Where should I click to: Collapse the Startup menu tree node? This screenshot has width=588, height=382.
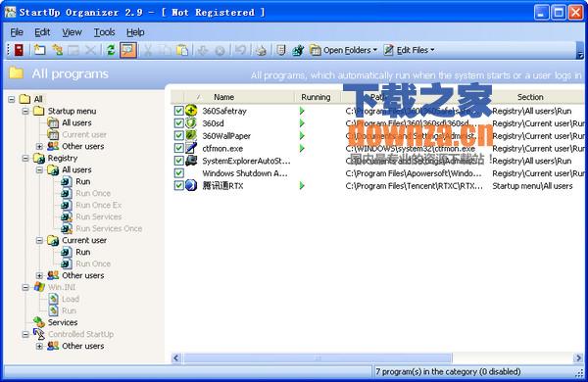coord(25,112)
